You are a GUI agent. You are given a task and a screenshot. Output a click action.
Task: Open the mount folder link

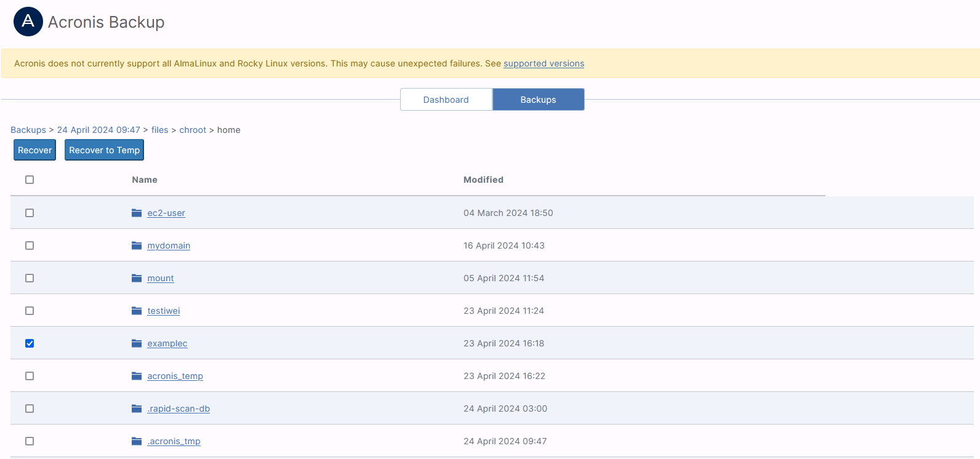point(161,278)
